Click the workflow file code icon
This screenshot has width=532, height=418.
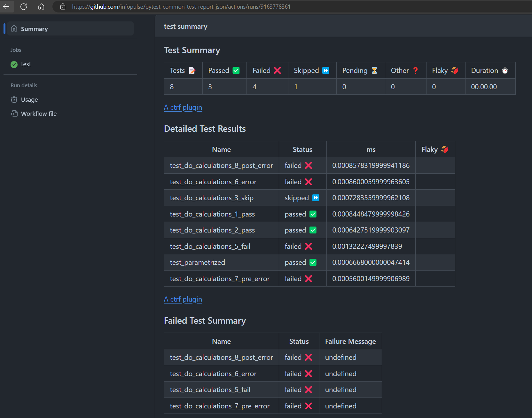pos(14,114)
